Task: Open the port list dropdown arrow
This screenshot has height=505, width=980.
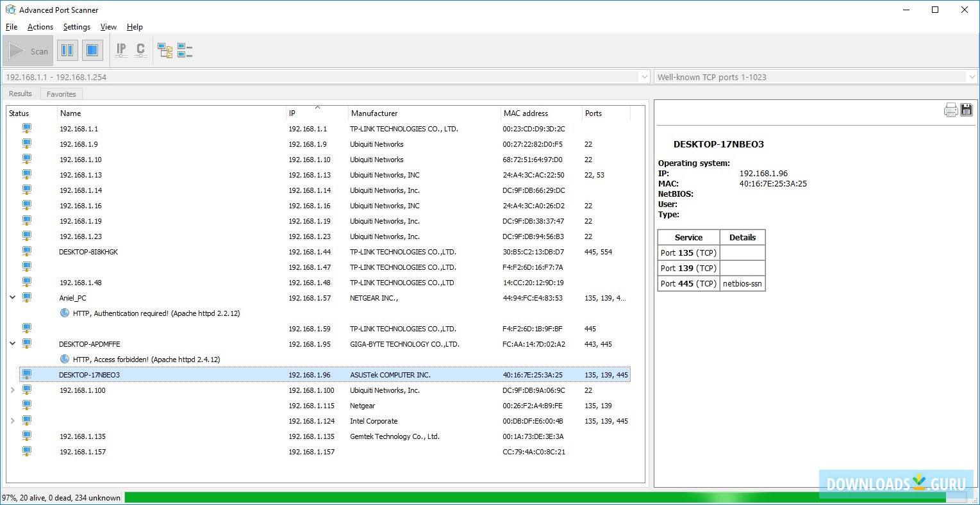Action: click(972, 77)
